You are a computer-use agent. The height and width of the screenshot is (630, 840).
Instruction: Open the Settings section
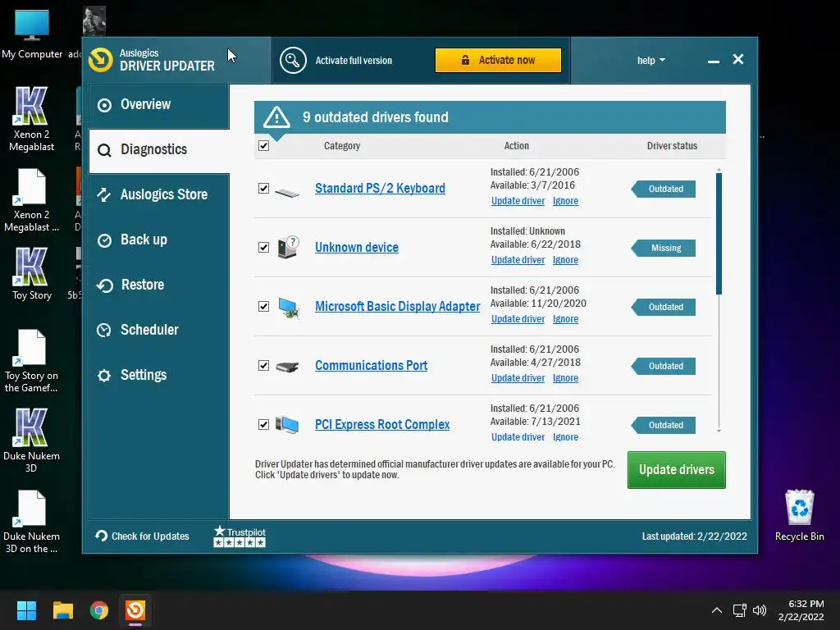tap(159, 374)
